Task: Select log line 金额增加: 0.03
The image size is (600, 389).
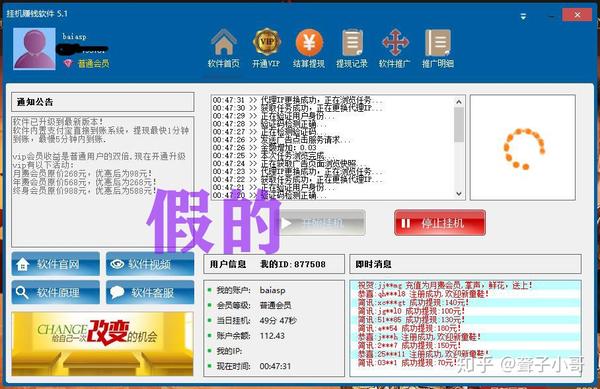Action: (265, 148)
